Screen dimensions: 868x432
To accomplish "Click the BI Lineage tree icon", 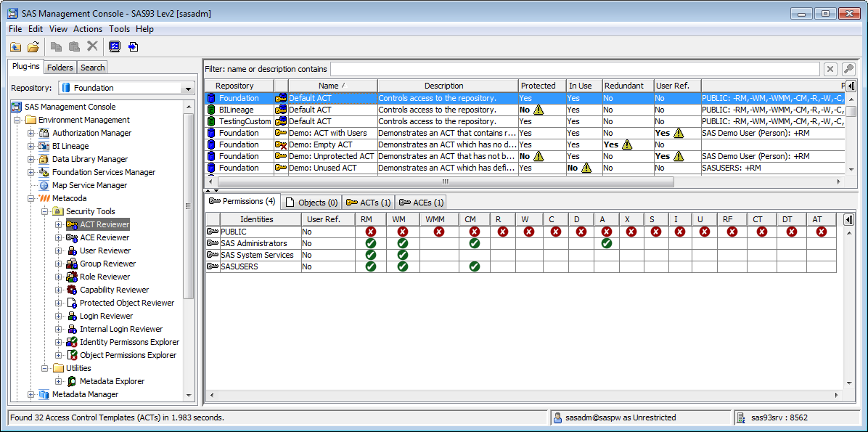I will pos(44,146).
